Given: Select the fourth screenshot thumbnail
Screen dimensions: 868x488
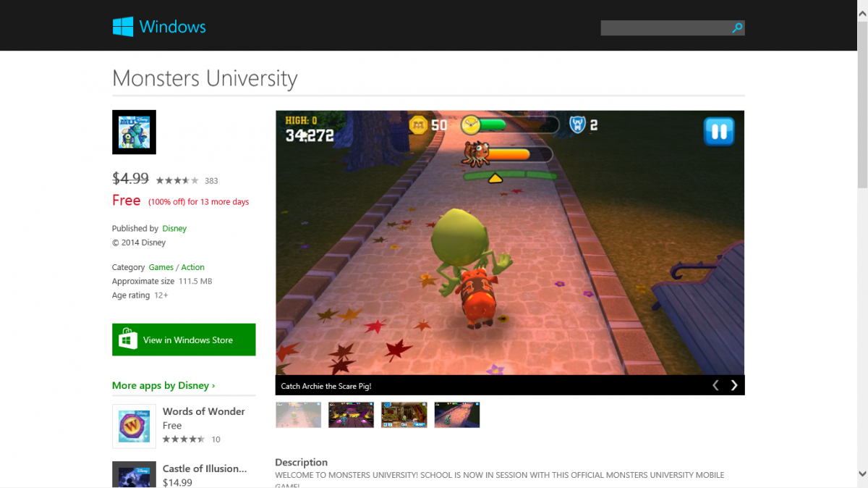Looking at the screenshot, I should pyautogui.click(x=457, y=415).
